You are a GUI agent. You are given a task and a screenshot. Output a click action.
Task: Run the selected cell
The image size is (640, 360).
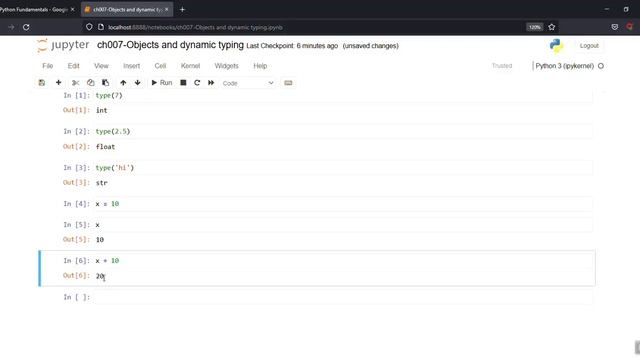pos(162,83)
